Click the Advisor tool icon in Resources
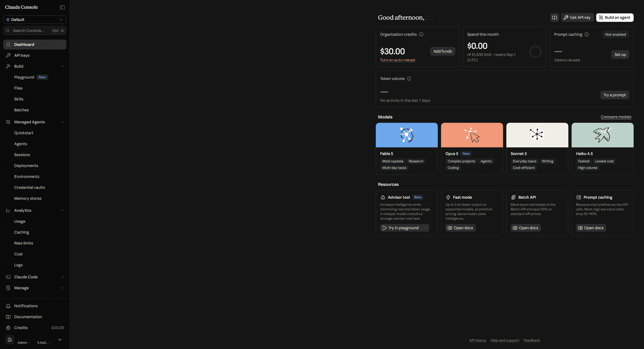Image resolution: width=644 pixels, height=349 pixels. point(383,197)
